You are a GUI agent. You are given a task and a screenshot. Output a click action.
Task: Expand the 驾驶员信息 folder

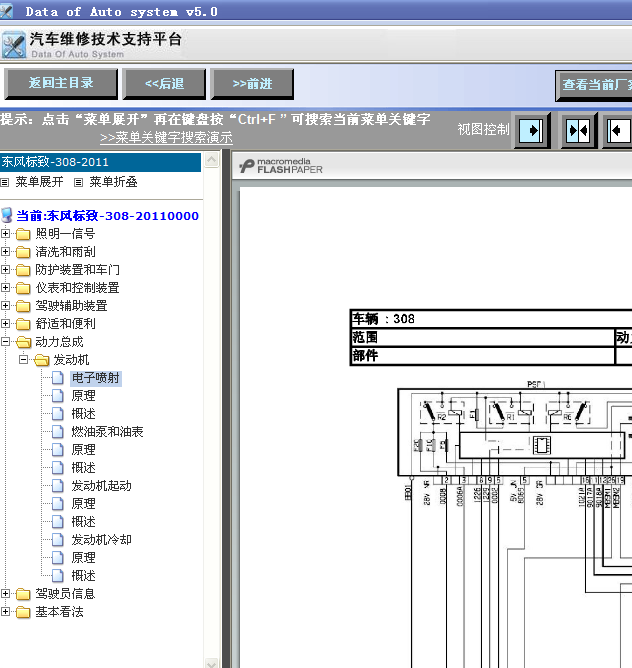coord(5,593)
